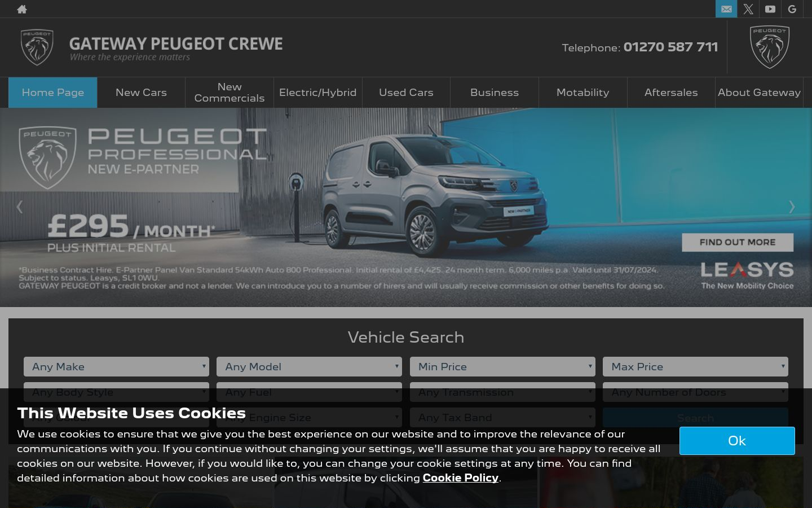Expand the Any Make dropdown

(116, 366)
